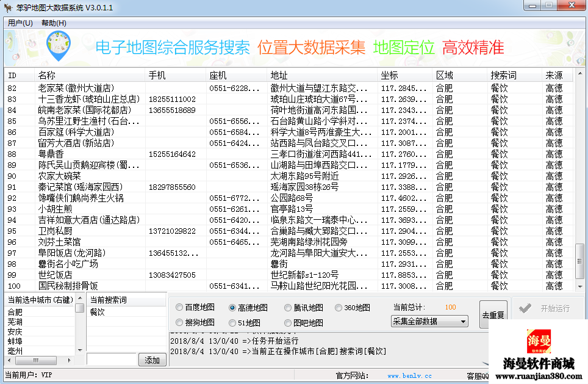Sort by the 来源 column header

[x=558, y=76]
